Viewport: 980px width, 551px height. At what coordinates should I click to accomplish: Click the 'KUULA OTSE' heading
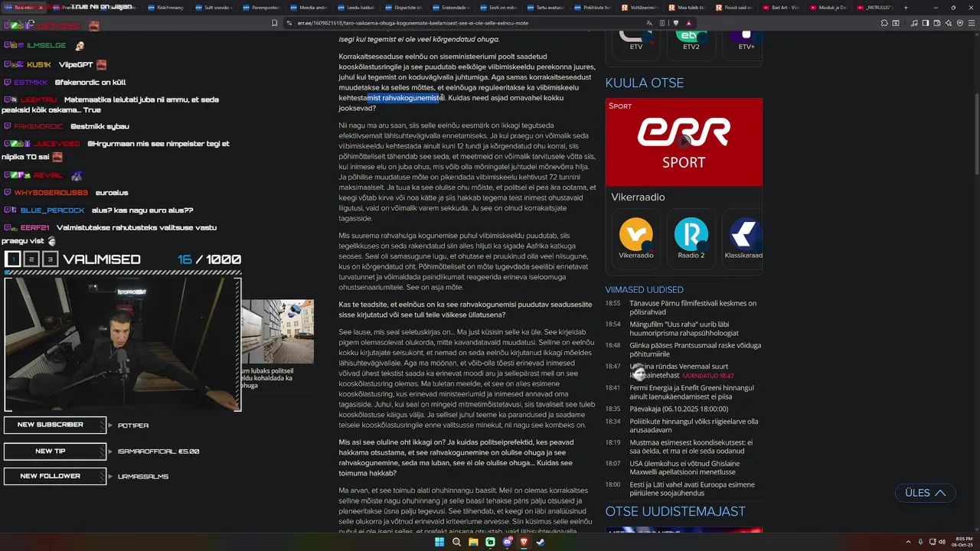pyautogui.click(x=645, y=83)
